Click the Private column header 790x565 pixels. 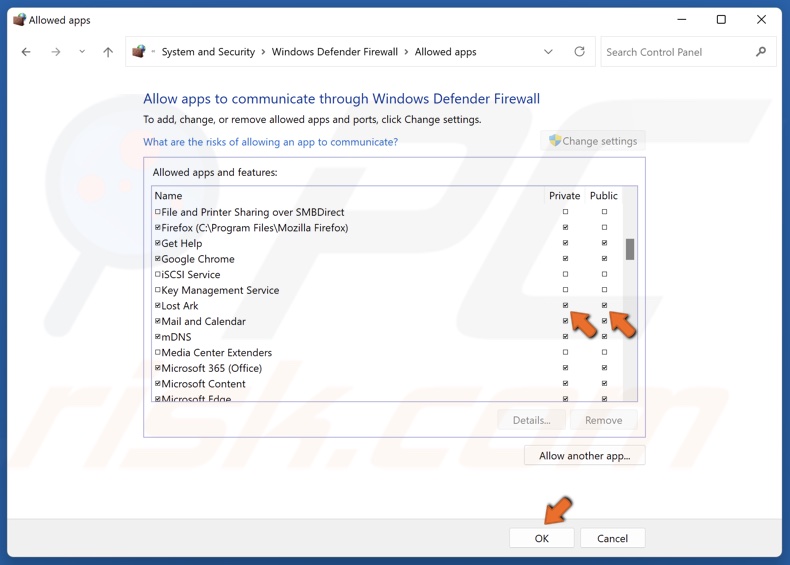(x=564, y=196)
